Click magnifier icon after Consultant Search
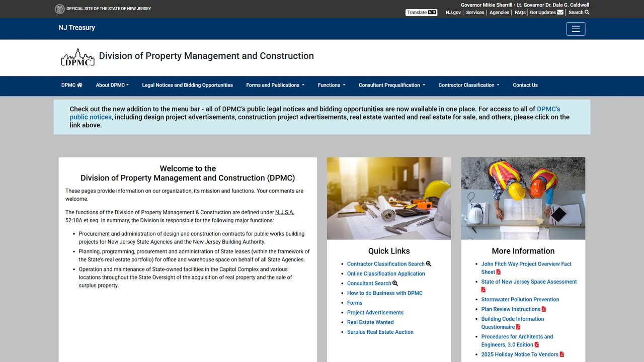The width and height of the screenshot is (644, 362). pyautogui.click(x=395, y=284)
